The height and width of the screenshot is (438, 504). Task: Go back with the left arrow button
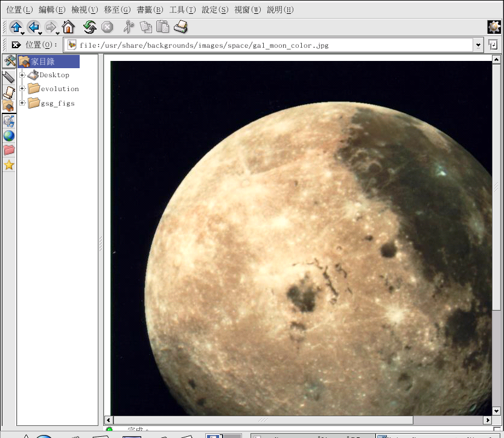(33, 27)
